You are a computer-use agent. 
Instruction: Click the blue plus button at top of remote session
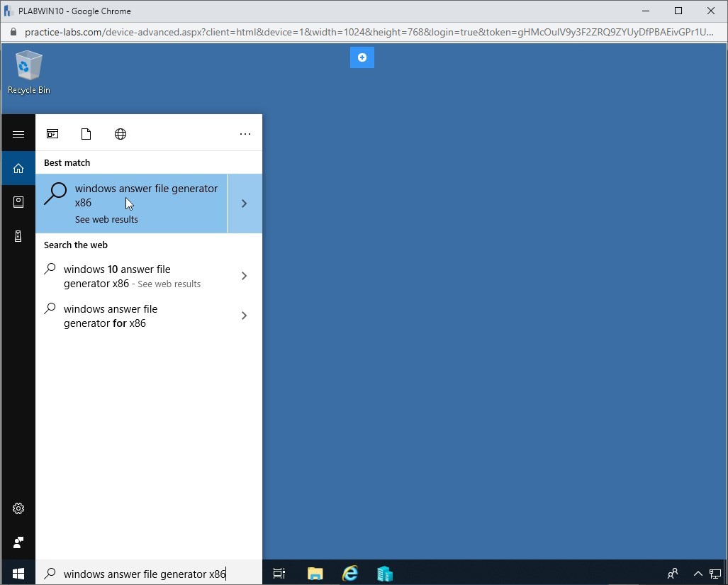point(362,57)
